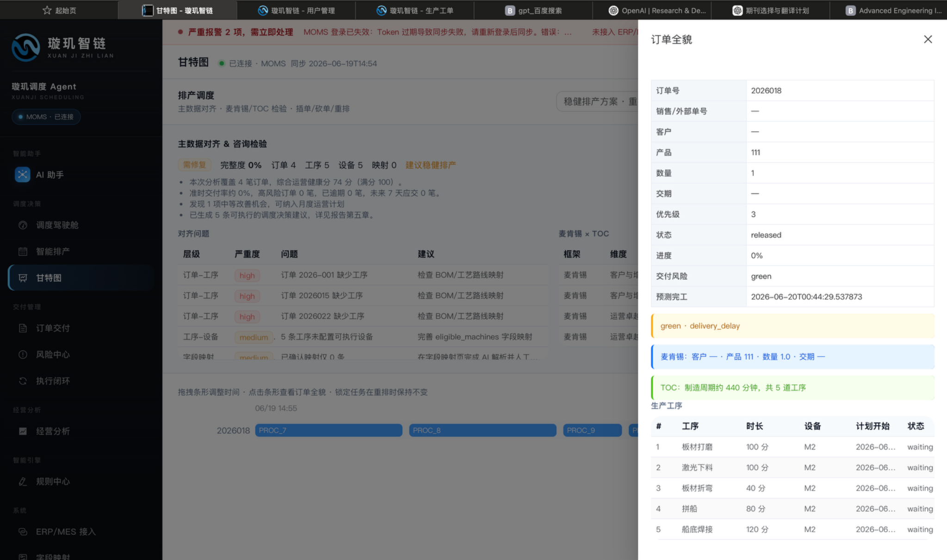Image resolution: width=947 pixels, height=560 pixels.
Task: Switch to 期刊选择与翻译计划 tab
Action: [x=770, y=10]
